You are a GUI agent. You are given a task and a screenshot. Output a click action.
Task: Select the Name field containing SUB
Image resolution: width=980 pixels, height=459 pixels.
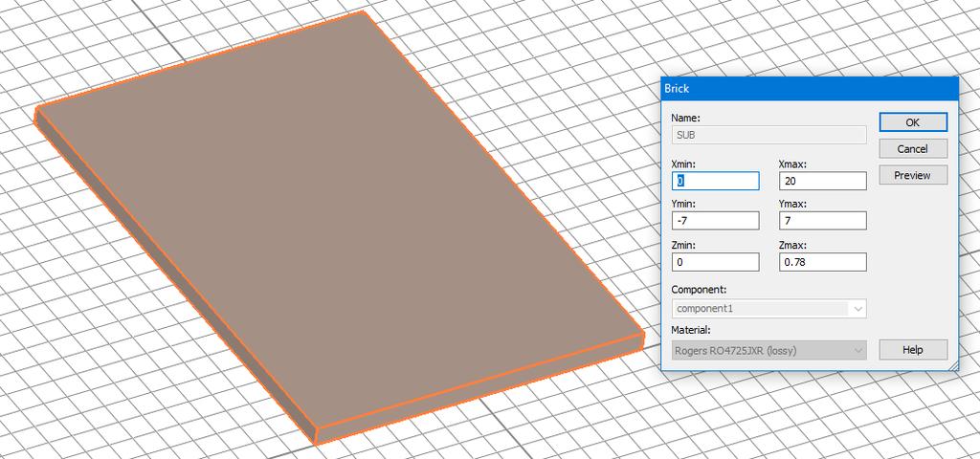click(x=768, y=135)
